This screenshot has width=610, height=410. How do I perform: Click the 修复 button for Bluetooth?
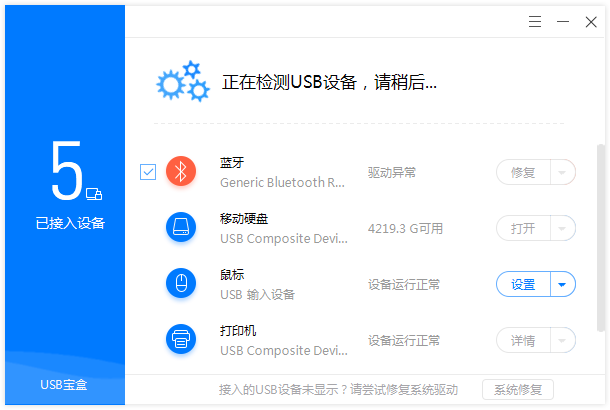point(523,172)
